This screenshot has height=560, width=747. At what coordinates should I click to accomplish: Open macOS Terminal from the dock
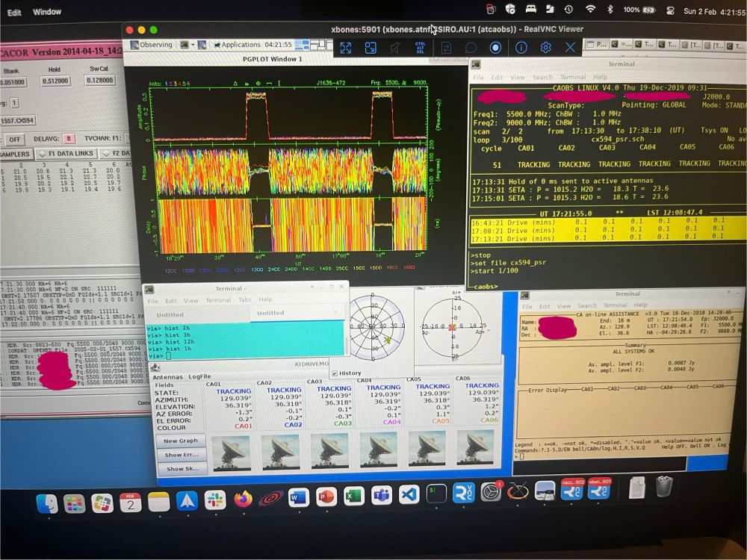click(x=436, y=494)
